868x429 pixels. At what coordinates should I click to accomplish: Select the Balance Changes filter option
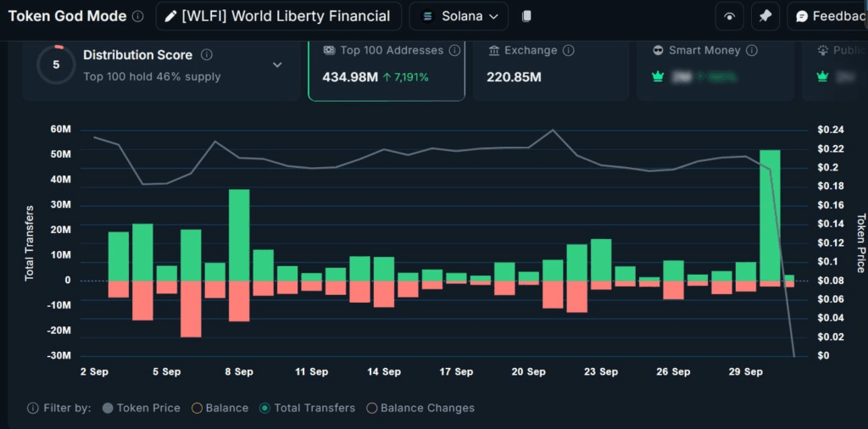[x=371, y=408]
